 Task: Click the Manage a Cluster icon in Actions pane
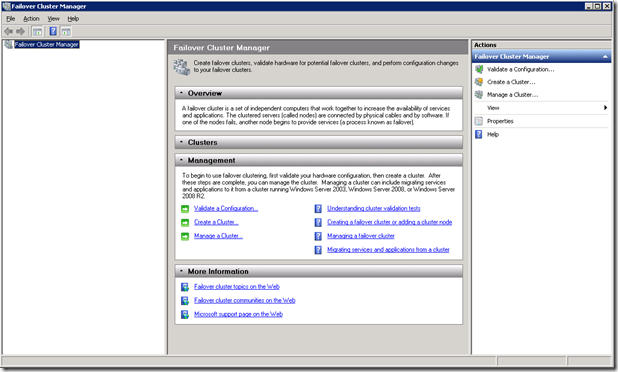[479, 95]
